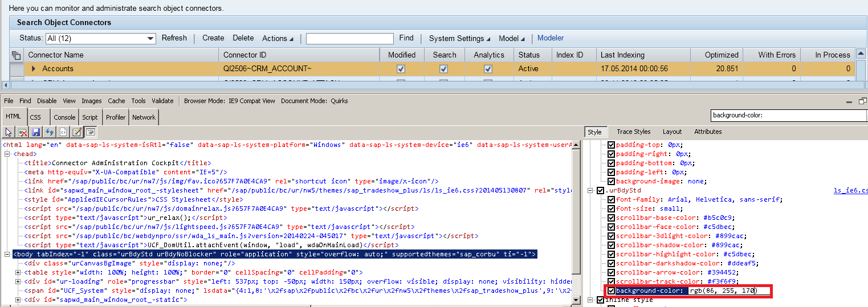Switch to the Layout tab
This screenshot has height=307, width=868.
click(672, 132)
